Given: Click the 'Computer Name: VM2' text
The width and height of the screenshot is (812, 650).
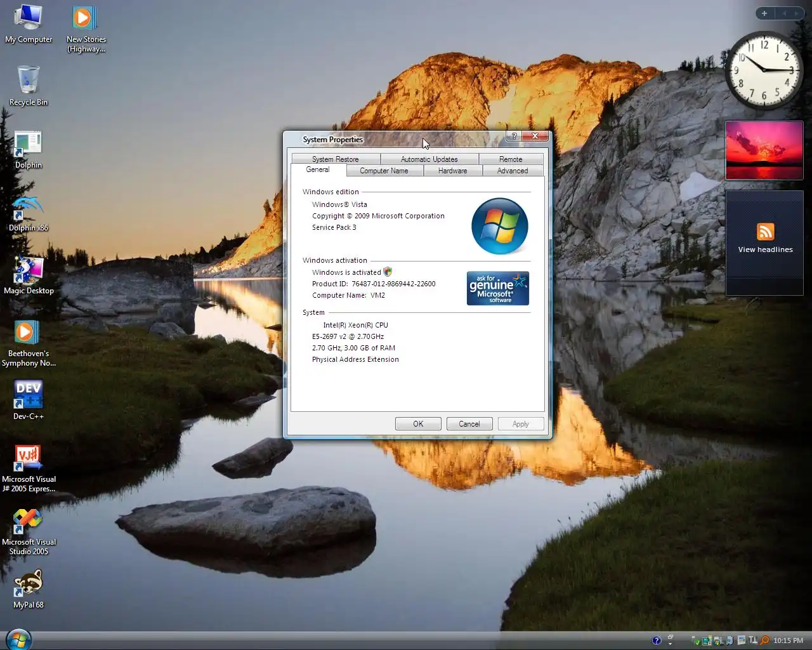Looking at the screenshot, I should point(348,295).
